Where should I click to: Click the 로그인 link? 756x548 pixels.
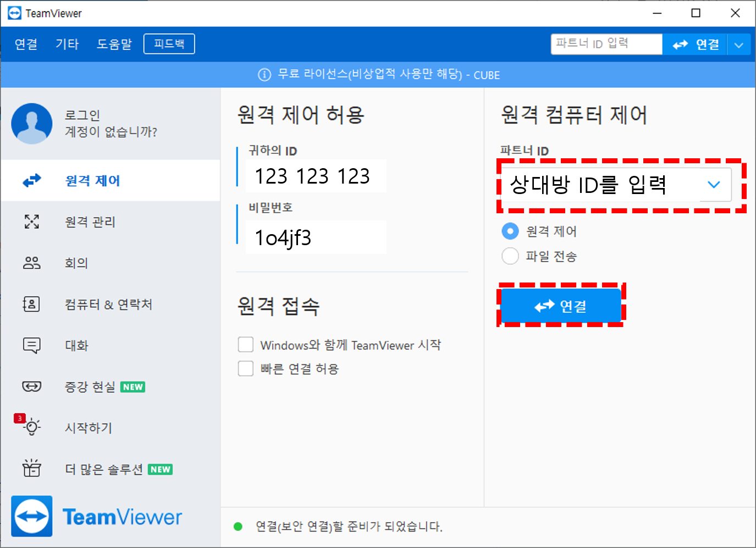coord(82,115)
